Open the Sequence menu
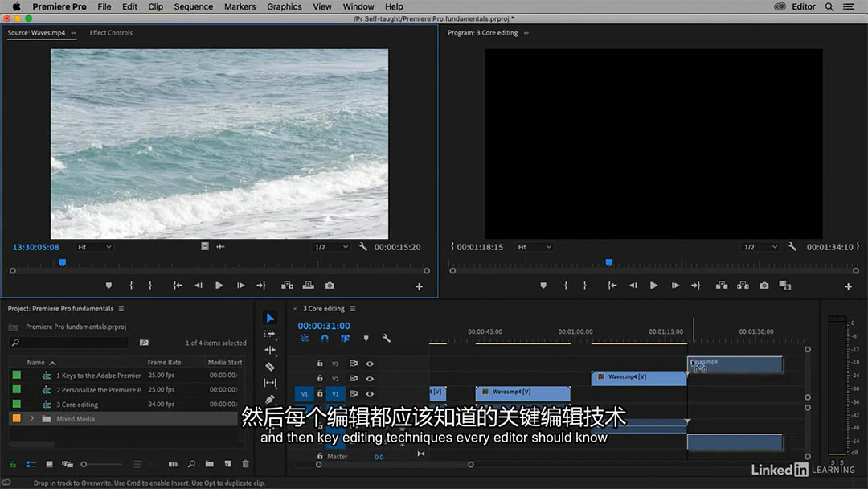The width and height of the screenshot is (868, 489). pyautogui.click(x=193, y=6)
